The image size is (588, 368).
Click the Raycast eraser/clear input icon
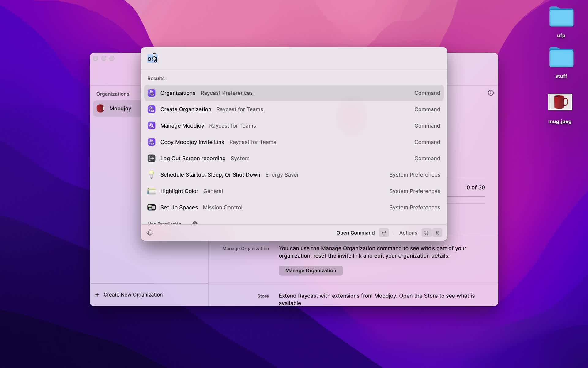(150, 232)
